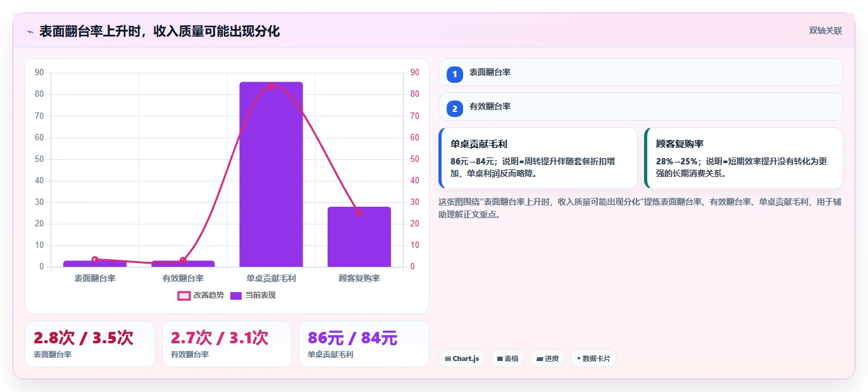The width and height of the screenshot is (868, 392).
Task: Click the Chart.js tag chip
Action: click(x=461, y=358)
